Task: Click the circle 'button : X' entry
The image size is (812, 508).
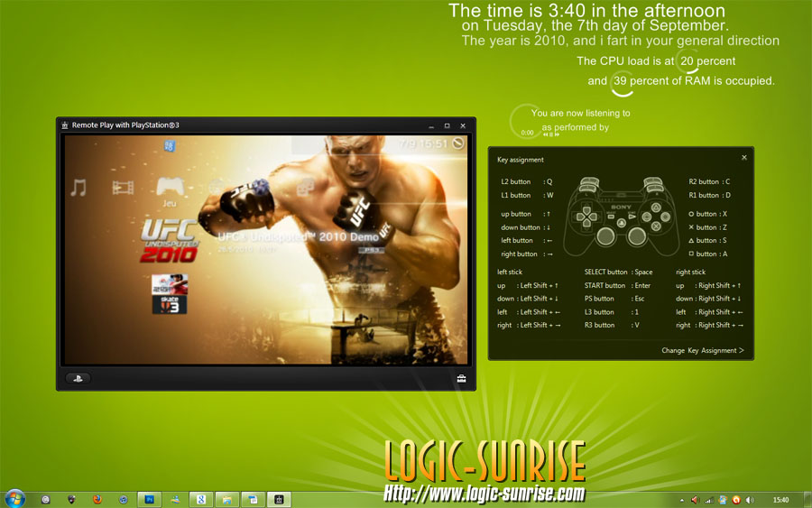Action: tap(708, 214)
